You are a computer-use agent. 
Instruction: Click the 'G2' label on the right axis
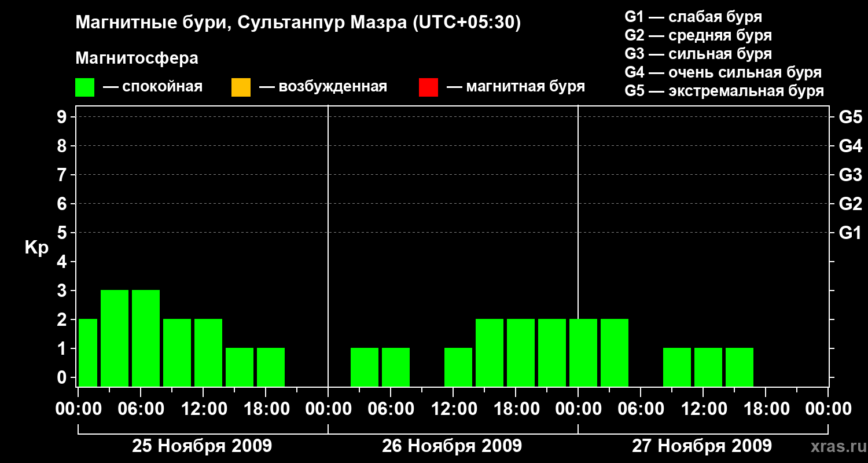tap(850, 204)
